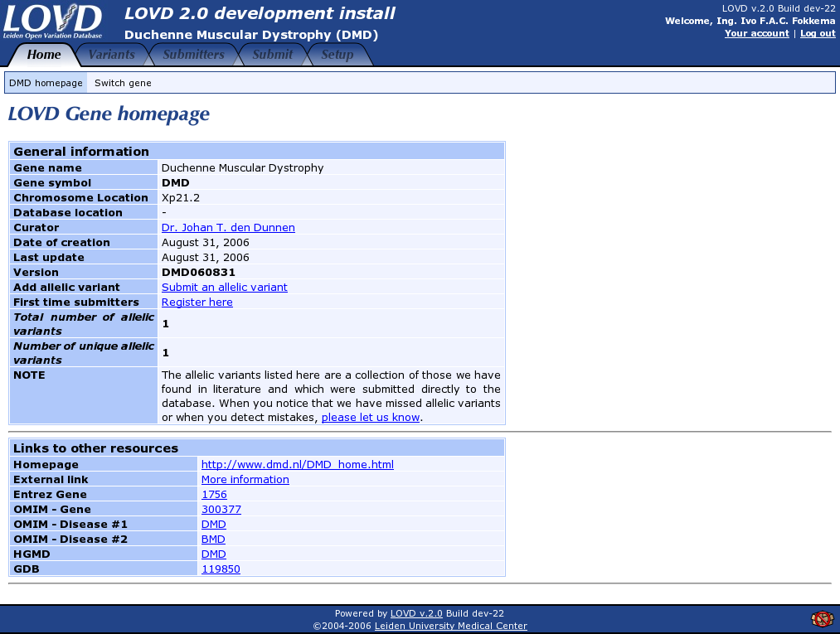This screenshot has width=840, height=634.
Task: Click the Duchenne Muscular Dystrophy gene name value
Action: tap(243, 167)
